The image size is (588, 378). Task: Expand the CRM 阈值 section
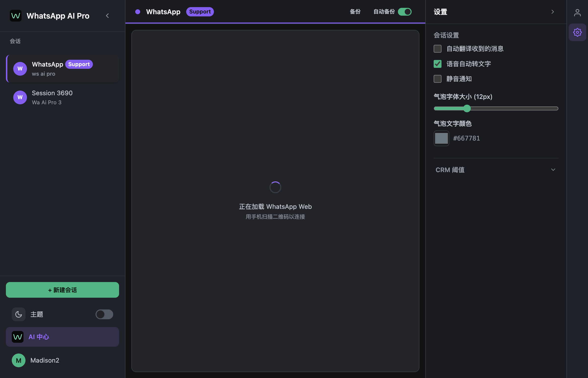pos(496,170)
